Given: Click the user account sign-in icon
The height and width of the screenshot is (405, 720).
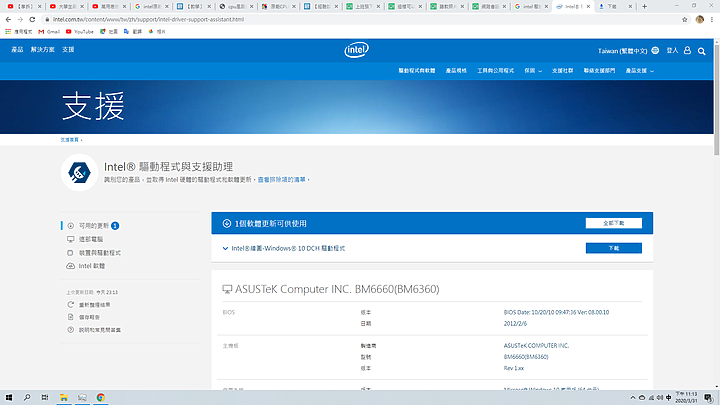Looking at the screenshot, I should (687, 51).
